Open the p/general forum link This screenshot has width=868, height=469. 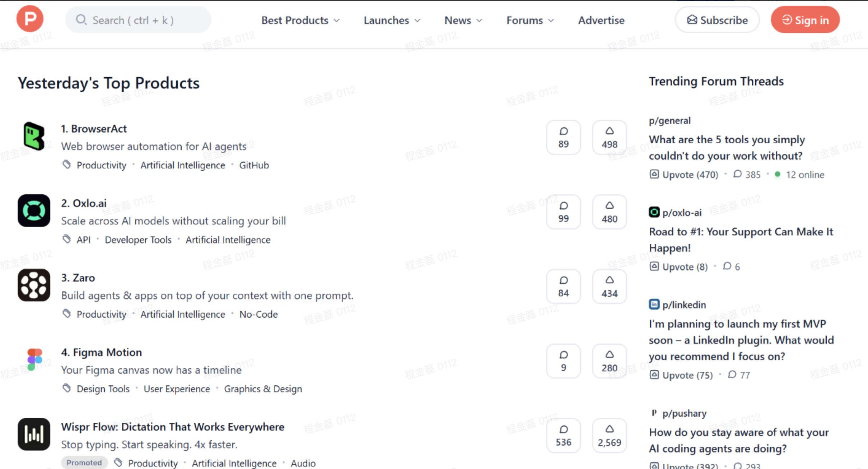pos(670,120)
